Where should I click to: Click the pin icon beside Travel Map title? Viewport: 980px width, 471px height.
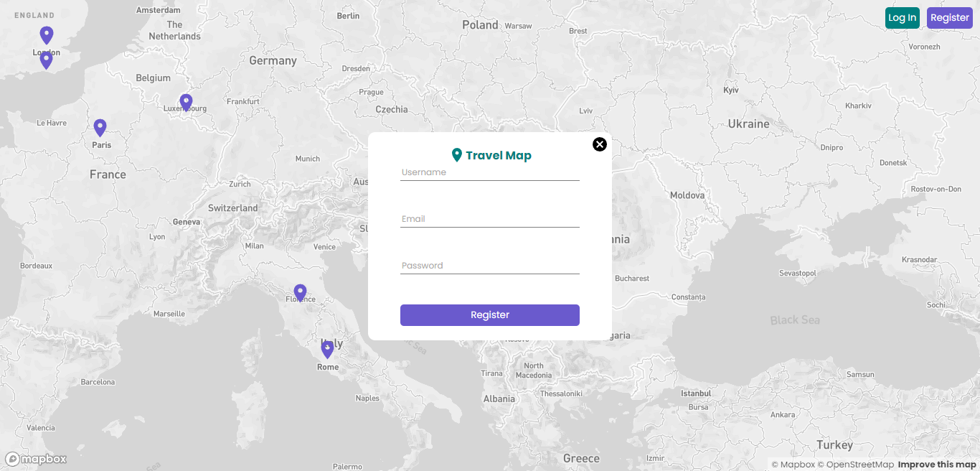coord(456,154)
